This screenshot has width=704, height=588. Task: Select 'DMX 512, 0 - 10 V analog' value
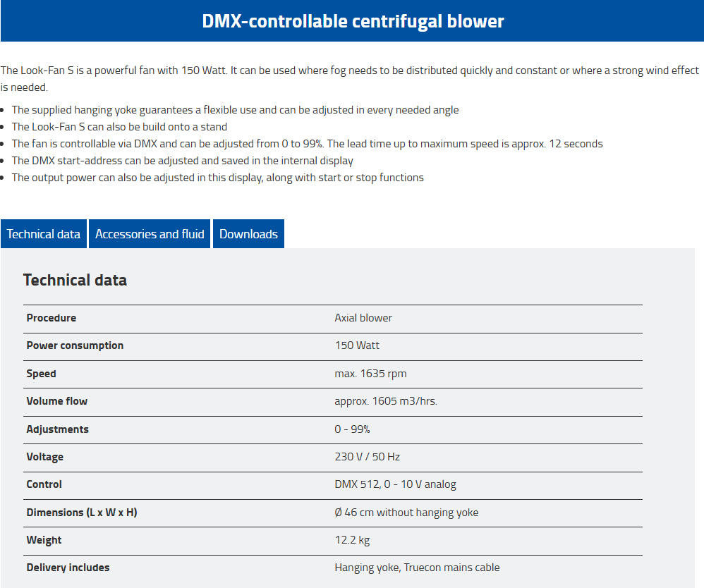(395, 484)
